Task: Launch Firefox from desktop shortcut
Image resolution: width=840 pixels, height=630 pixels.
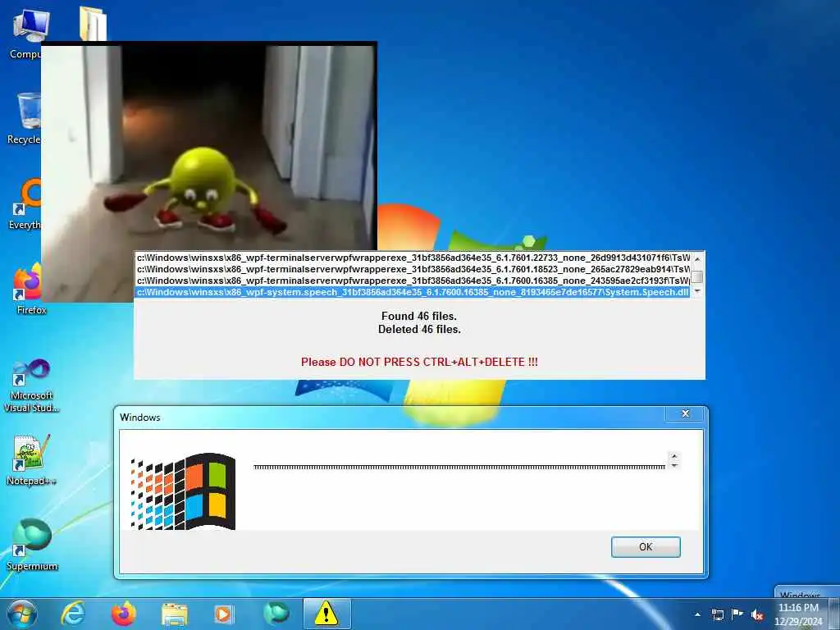Action: (x=28, y=290)
